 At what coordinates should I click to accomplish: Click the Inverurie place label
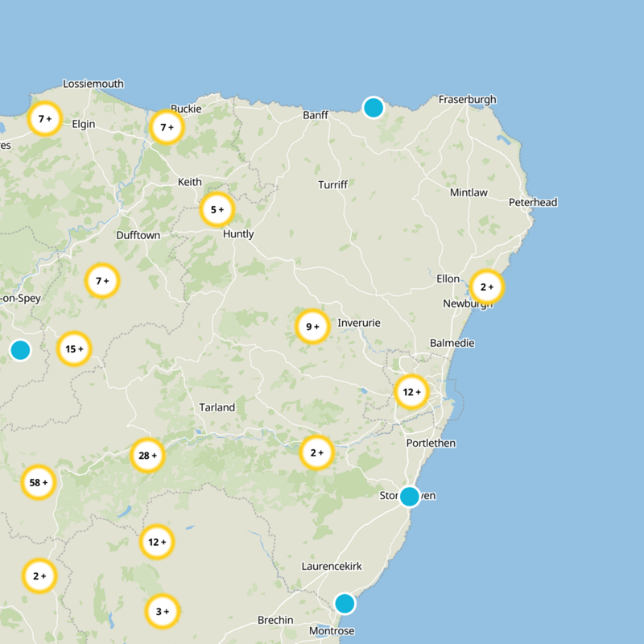tap(359, 323)
